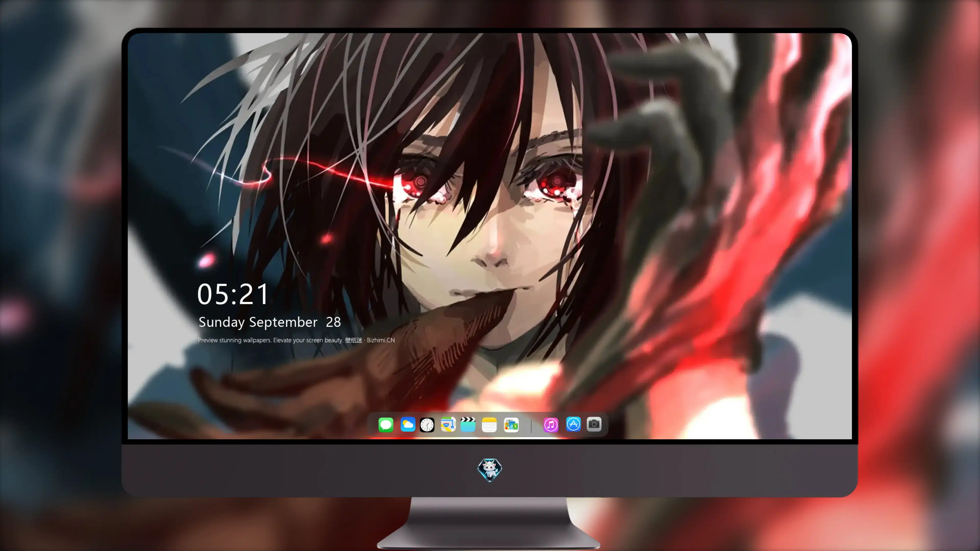Open the Notes app in the dock
This screenshot has height=551, width=980.
[x=489, y=425]
